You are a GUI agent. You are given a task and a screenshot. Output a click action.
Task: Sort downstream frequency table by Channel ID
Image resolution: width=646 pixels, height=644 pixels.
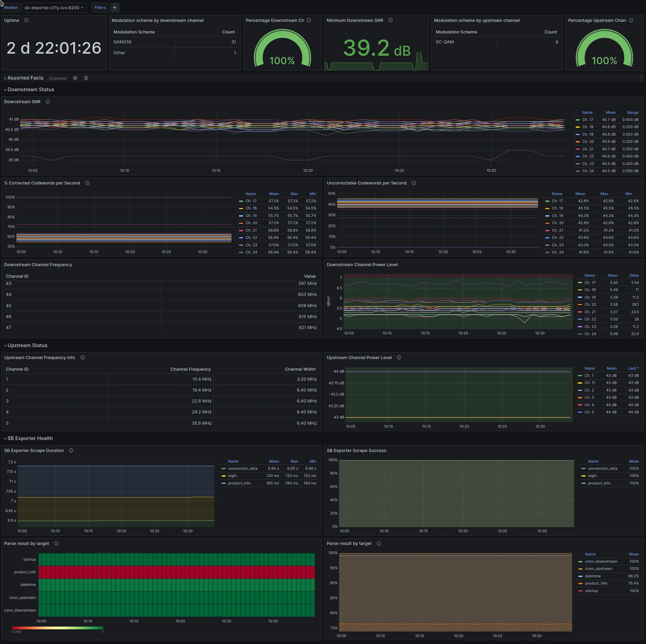(17, 276)
